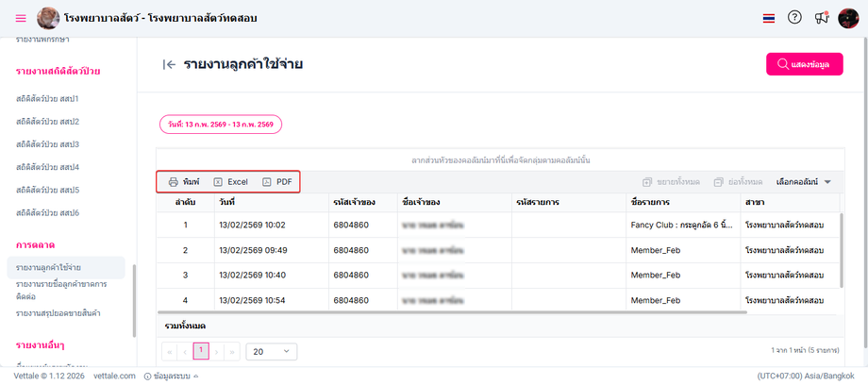Open the vettale.com footer link

click(114, 376)
